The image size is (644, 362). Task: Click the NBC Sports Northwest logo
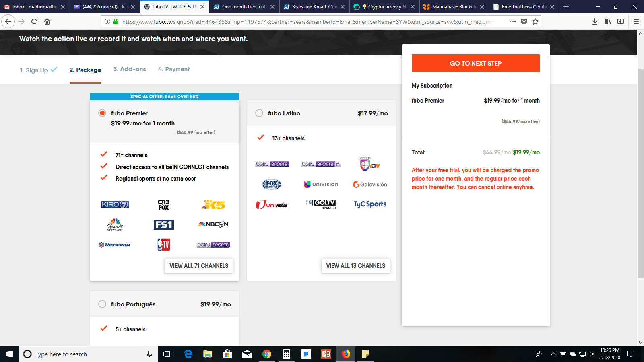[115, 224]
